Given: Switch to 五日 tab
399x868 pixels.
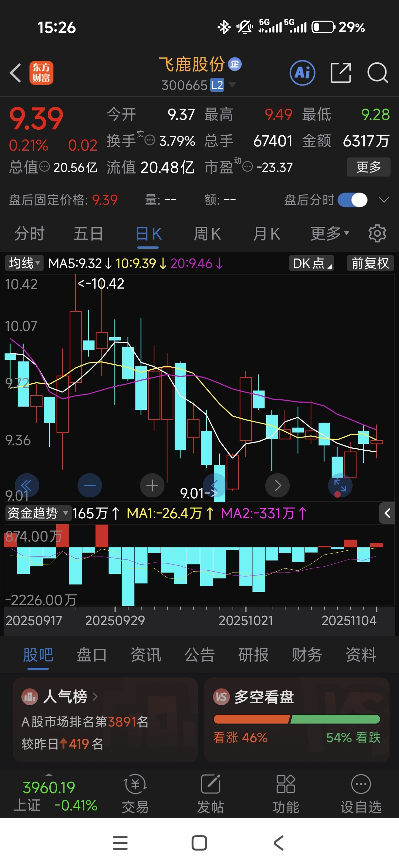Looking at the screenshot, I should tap(88, 234).
